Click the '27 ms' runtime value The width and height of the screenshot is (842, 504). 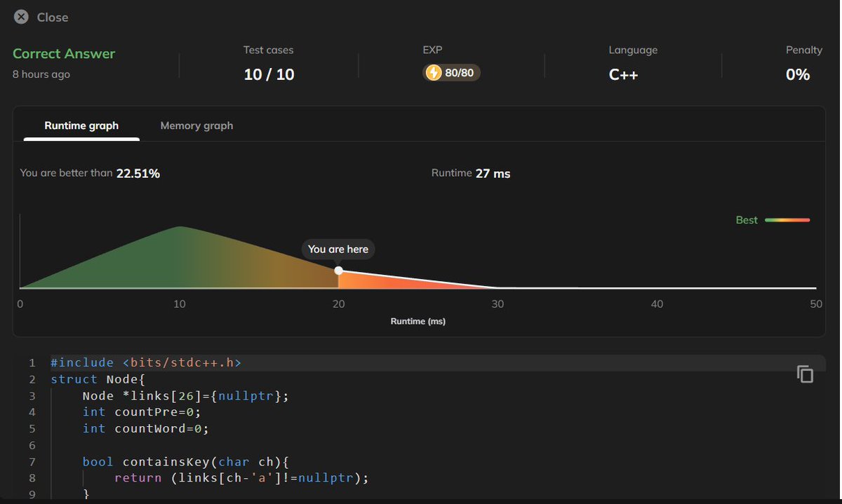pyautogui.click(x=493, y=173)
